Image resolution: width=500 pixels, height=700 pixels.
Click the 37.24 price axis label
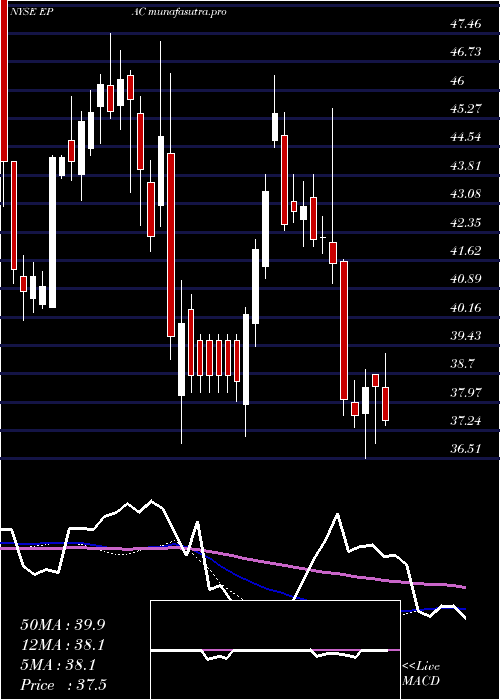pos(466,421)
